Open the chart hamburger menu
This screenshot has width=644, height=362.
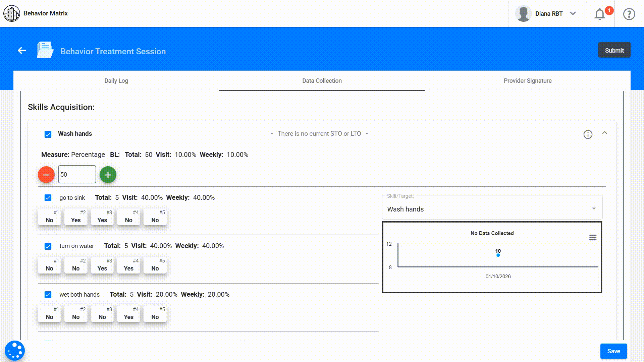pyautogui.click(x=593, y=237)
